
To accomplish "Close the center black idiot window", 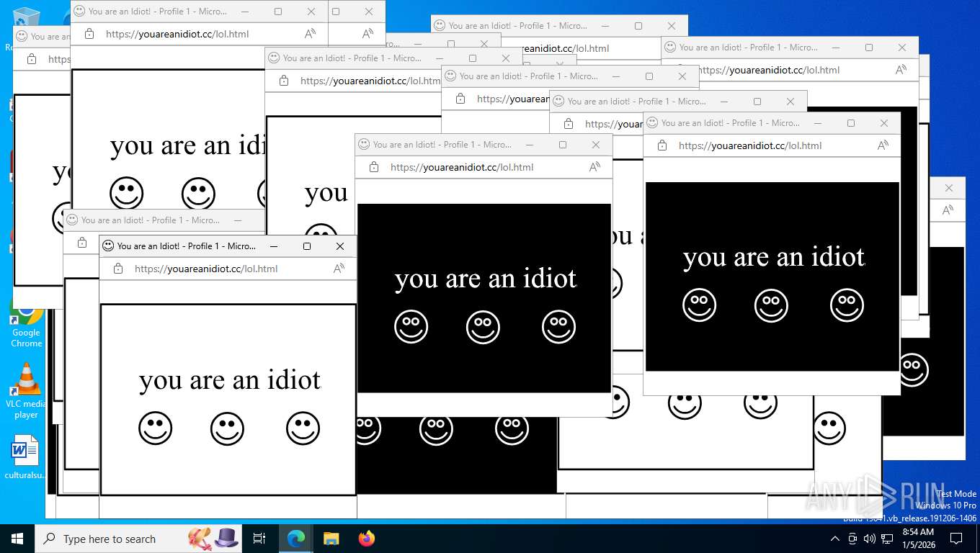I will pos(596,145).
